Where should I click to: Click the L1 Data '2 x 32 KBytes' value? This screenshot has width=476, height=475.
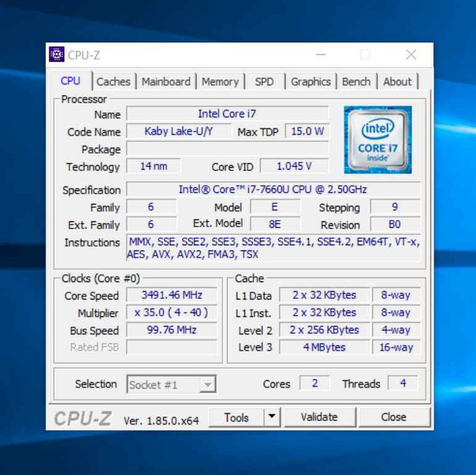(324, 295)
